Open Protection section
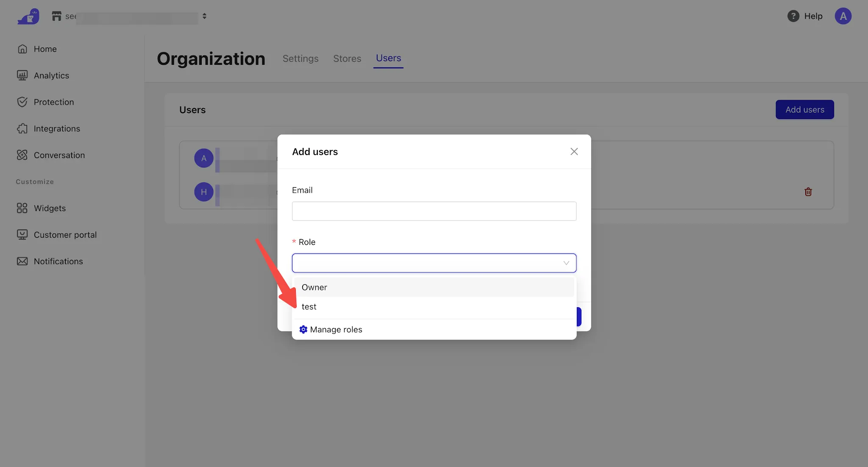 click(54, 102)
